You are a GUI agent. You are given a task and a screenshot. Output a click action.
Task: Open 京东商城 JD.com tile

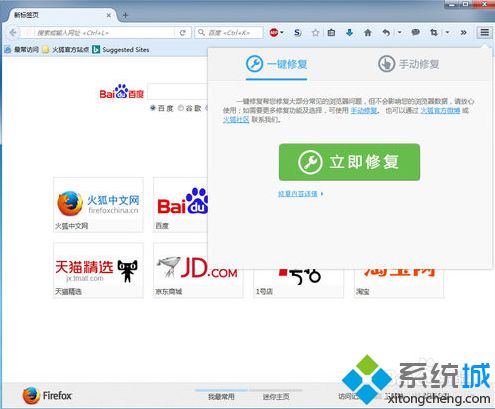(x=198, y=270)
